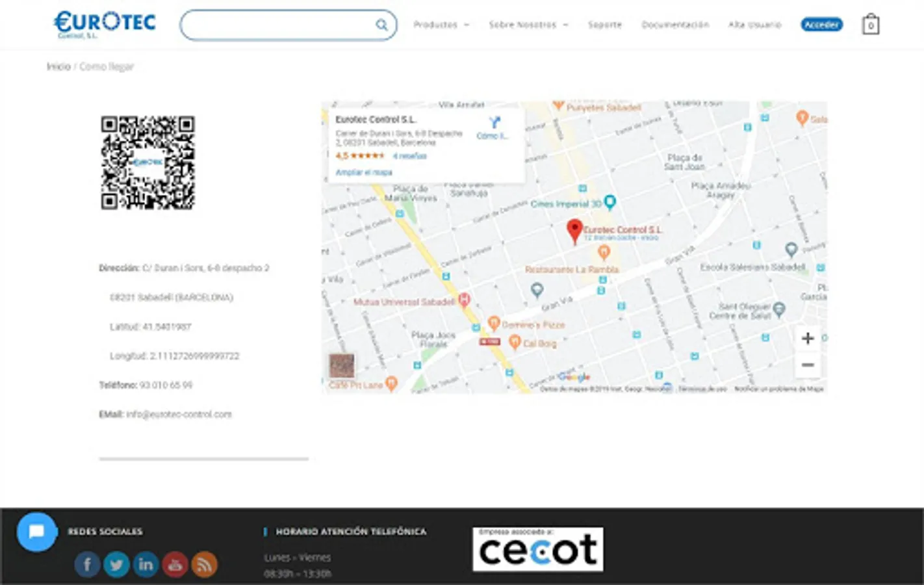Click the Acceder button
924x585 pixels.
click(x=821, y=25)
